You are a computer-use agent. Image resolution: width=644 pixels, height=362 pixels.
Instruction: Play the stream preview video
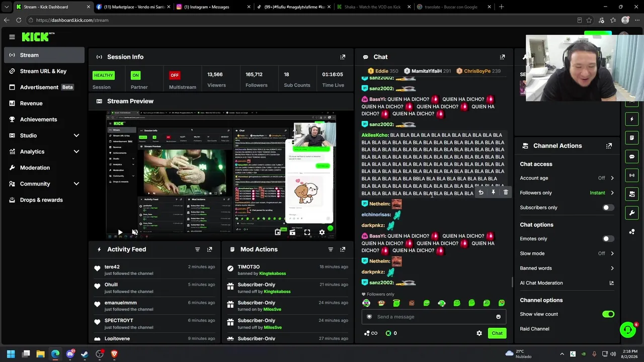pos(120,232)
